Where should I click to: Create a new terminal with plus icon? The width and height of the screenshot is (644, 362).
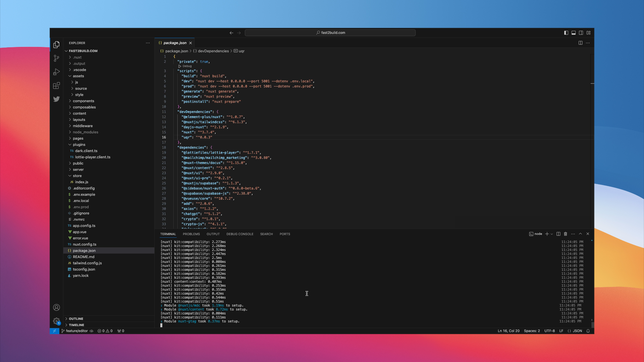point(547,234)
